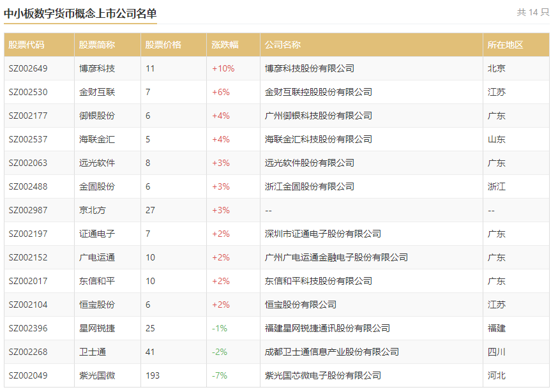Select stock code SZ002649
The width and height of the screenshot is (551, 392).
click(x=28, y=68)
